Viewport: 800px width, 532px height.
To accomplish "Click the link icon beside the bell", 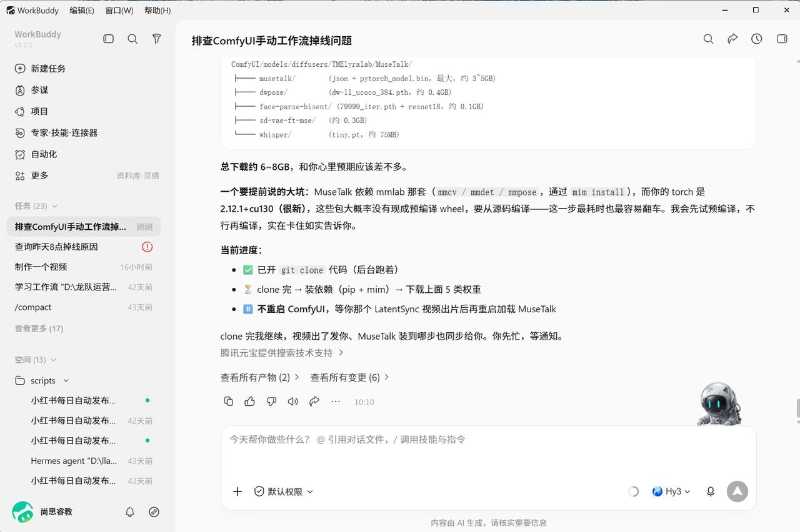I will (154, 512).
